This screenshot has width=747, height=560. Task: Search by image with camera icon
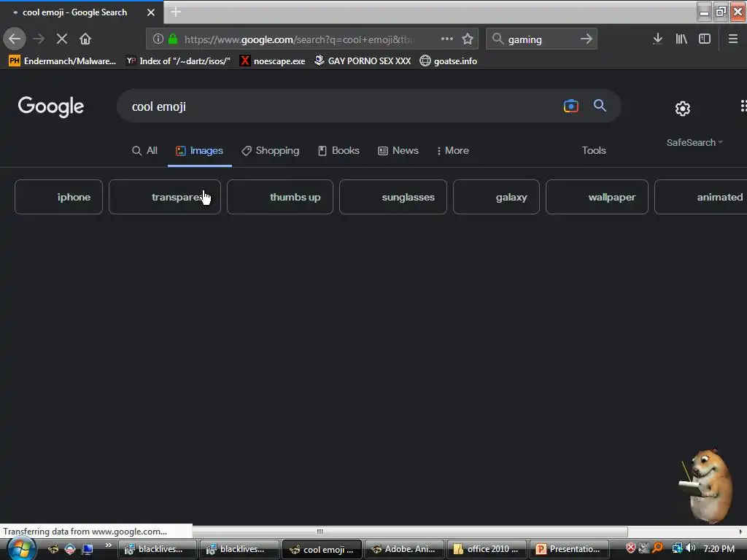[x=570, y=106]
